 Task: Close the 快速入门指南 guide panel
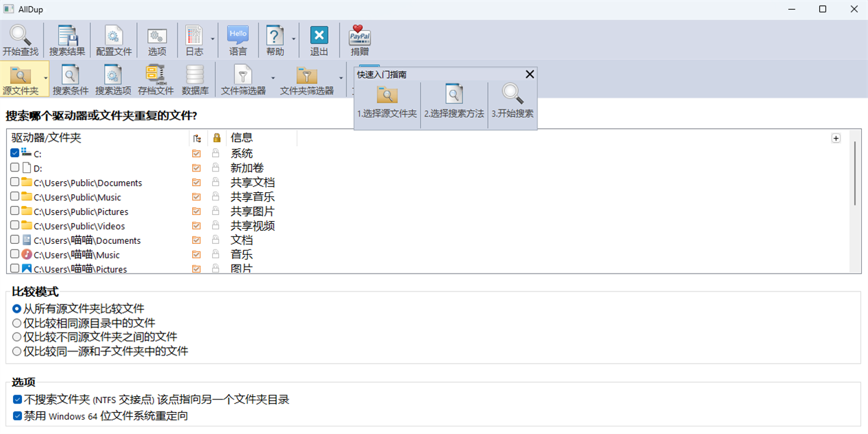point(529,74)
